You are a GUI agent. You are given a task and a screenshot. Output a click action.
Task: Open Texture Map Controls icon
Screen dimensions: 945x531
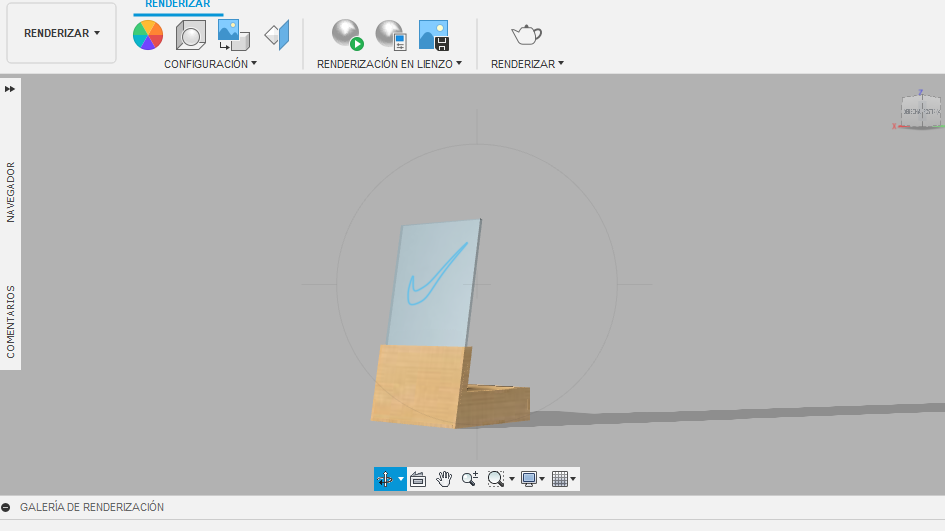click(277, 35)
